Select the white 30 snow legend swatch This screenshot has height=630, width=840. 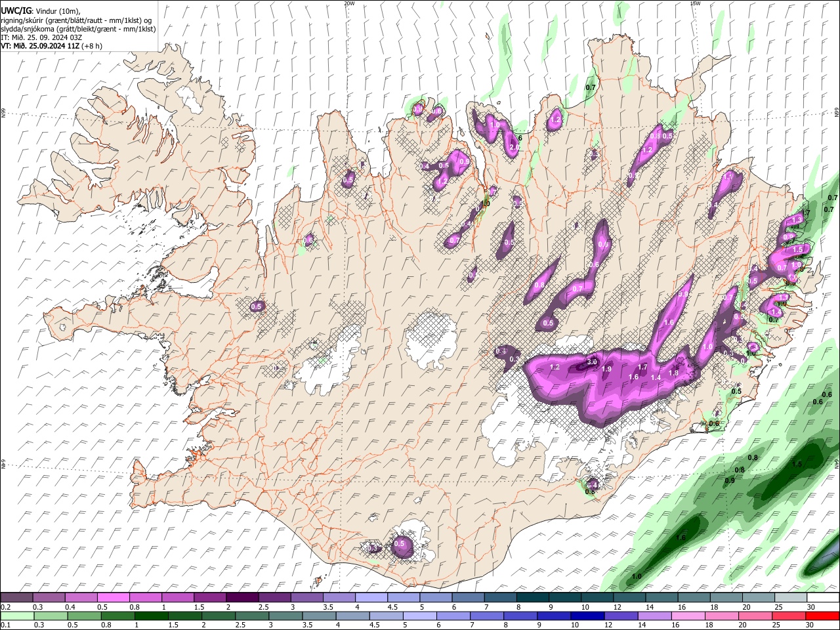pos(823,598)
